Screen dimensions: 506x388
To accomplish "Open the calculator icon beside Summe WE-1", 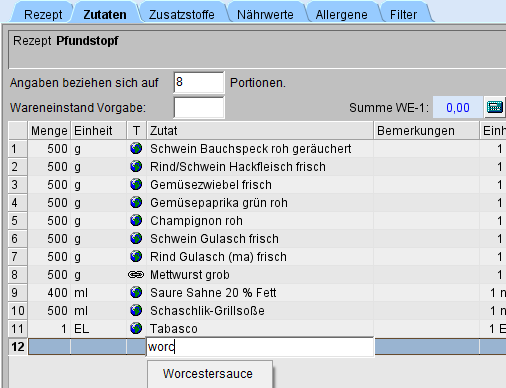I will pos(495,107).
